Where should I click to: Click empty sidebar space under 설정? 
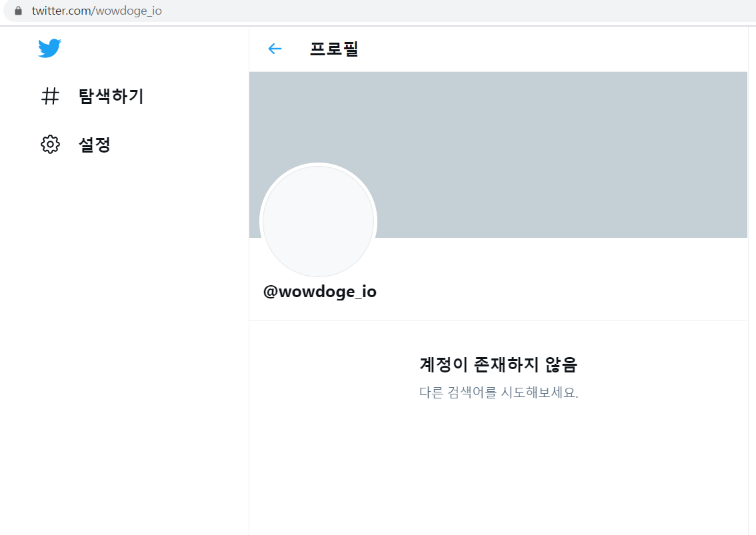(125, 337)
